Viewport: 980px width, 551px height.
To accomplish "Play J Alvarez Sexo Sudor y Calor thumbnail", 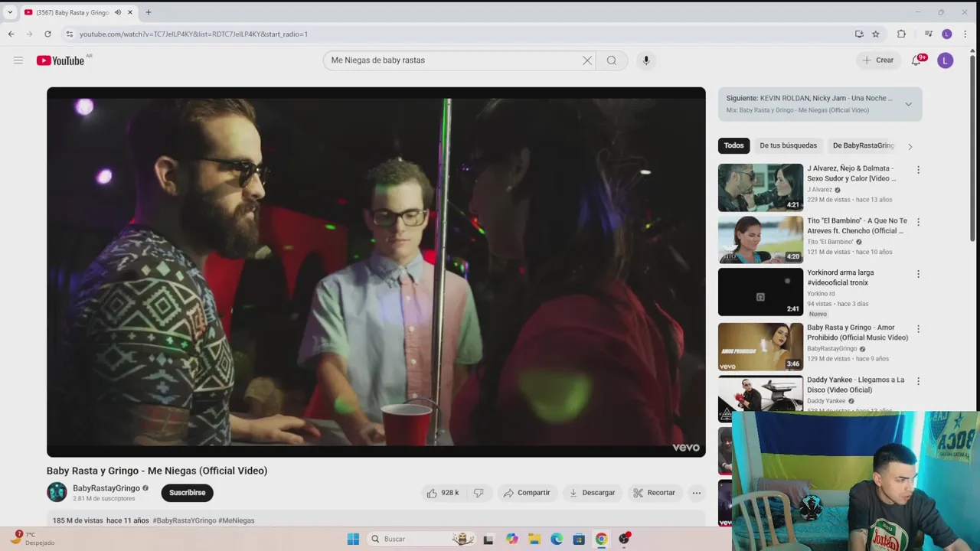I will (x=760, y=187).
